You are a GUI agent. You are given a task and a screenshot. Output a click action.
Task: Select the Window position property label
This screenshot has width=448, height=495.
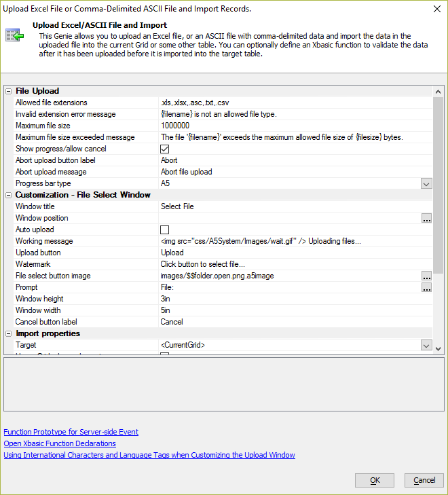coord(42,218)
